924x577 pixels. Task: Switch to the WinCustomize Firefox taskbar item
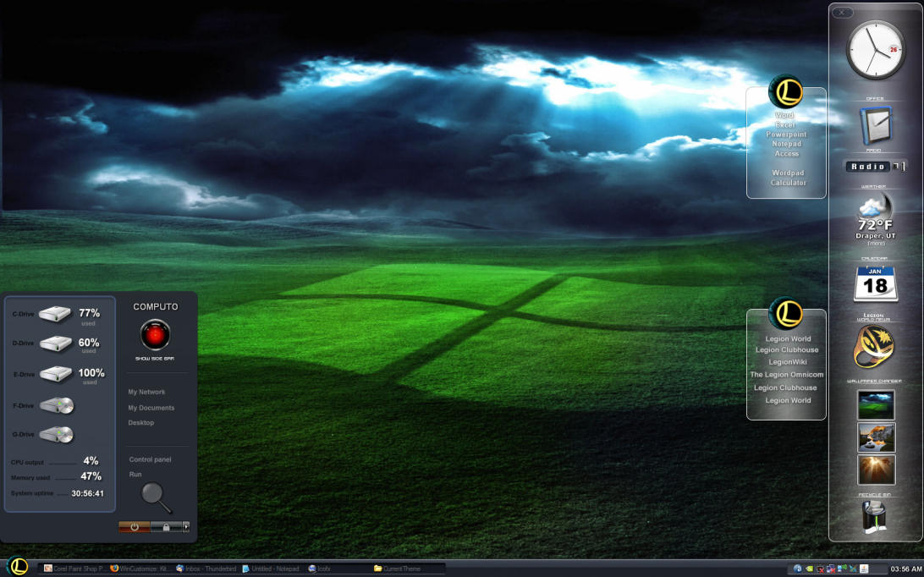pyautogui.click(x=140, y=569)
